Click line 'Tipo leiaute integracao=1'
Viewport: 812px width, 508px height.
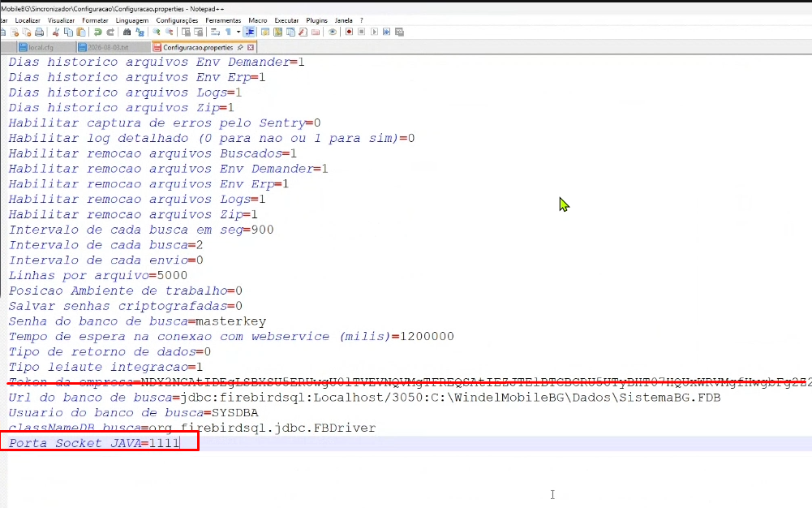coord(105,367)
